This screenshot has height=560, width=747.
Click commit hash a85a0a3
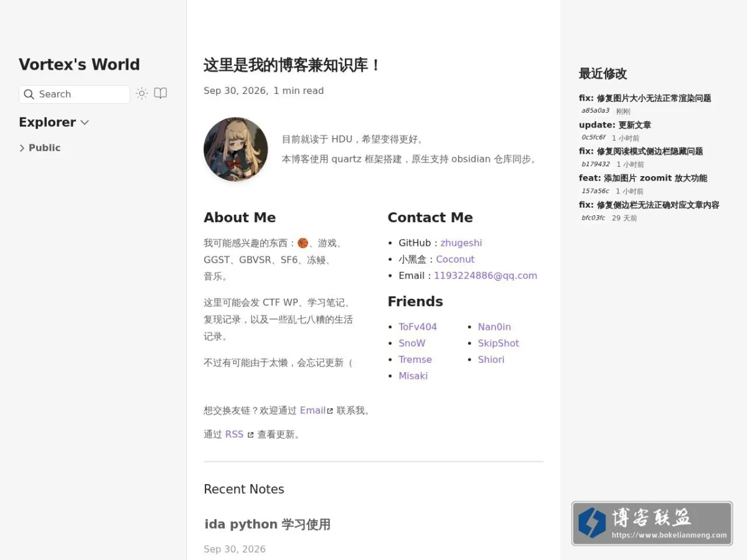pos(595,111)
